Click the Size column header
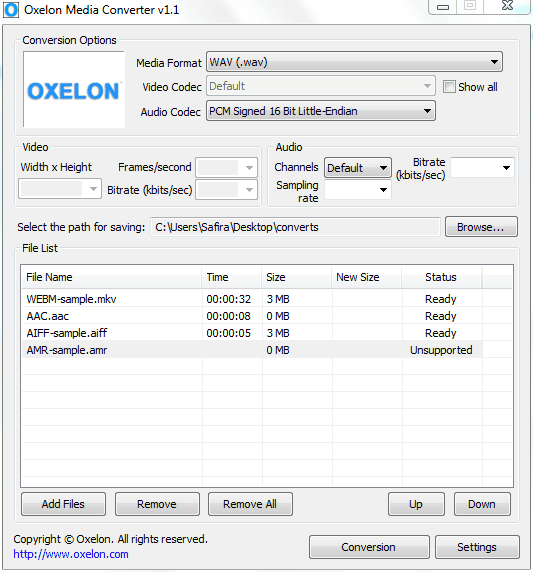533x572 pixels. click(296, 277)
